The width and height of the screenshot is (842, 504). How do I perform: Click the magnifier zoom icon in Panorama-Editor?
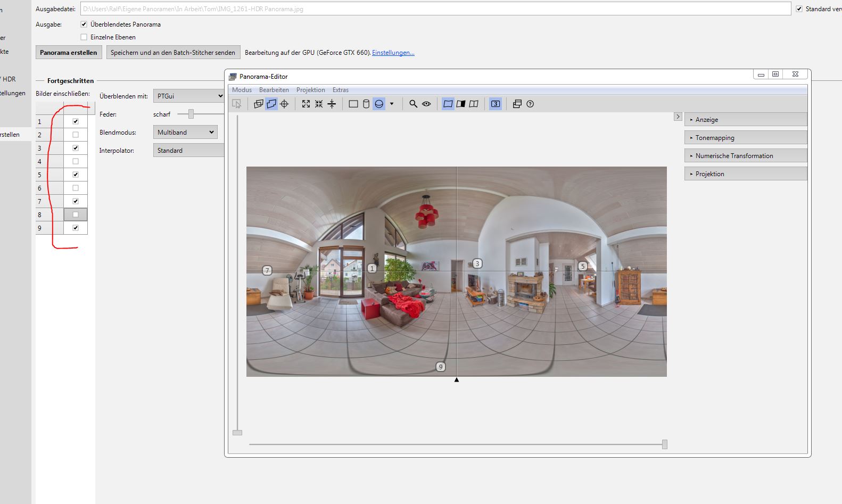click(x=413, y=104)
